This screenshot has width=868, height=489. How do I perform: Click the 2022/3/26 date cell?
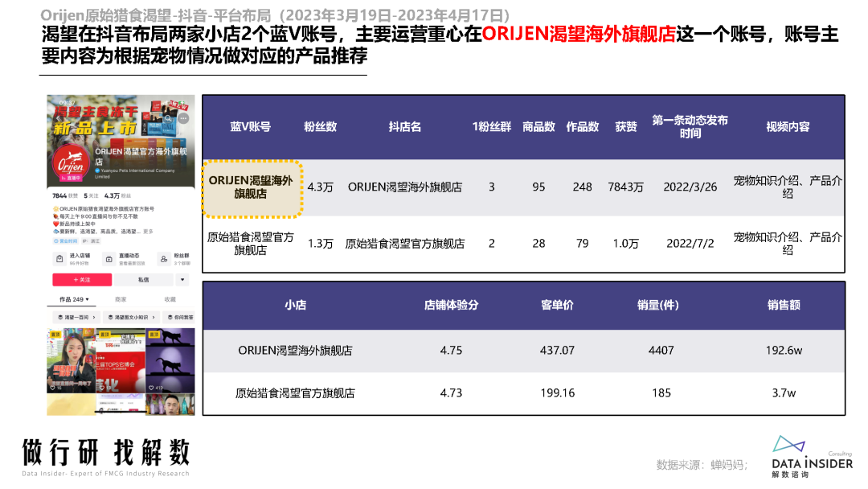click(x=690, y=187)
